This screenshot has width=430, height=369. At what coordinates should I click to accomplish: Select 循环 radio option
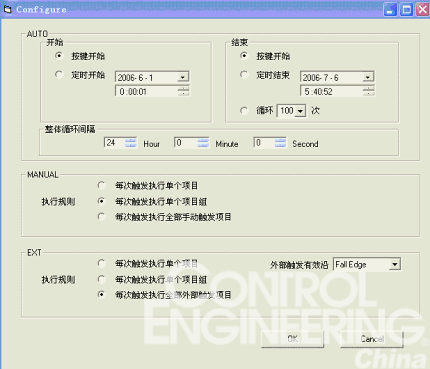click(244, 110)
